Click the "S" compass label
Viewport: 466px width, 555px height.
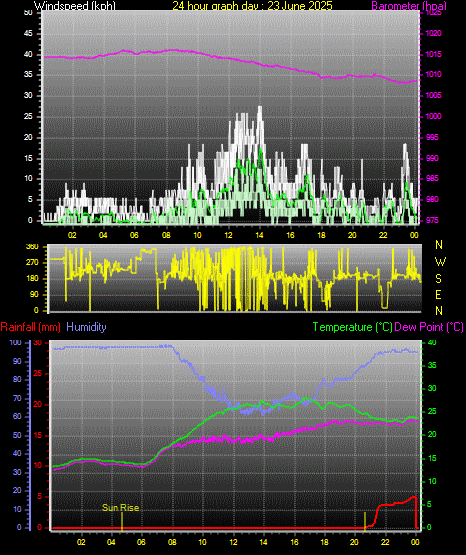point(438,279)
